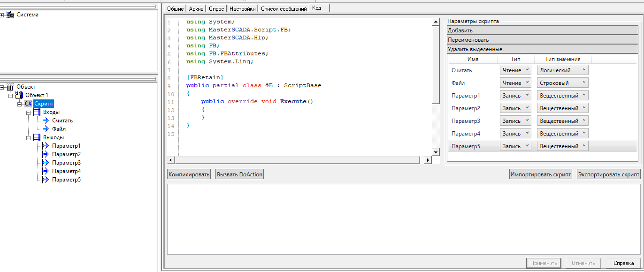644x272 pixels.
Task: Open value type dropdown for Файл
Action: [x=563, y=83]
